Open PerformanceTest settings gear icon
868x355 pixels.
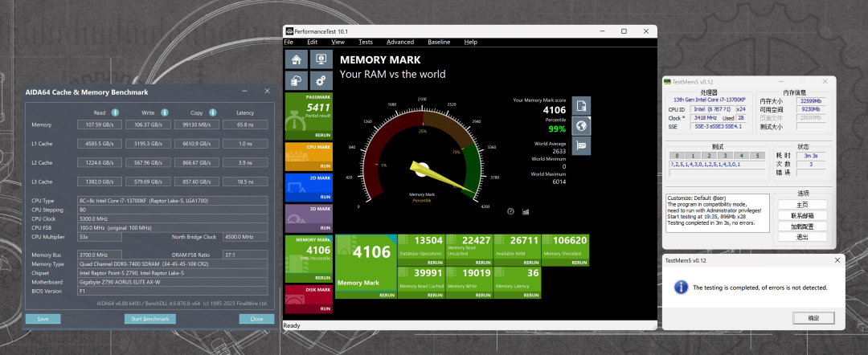coord(321,81)
